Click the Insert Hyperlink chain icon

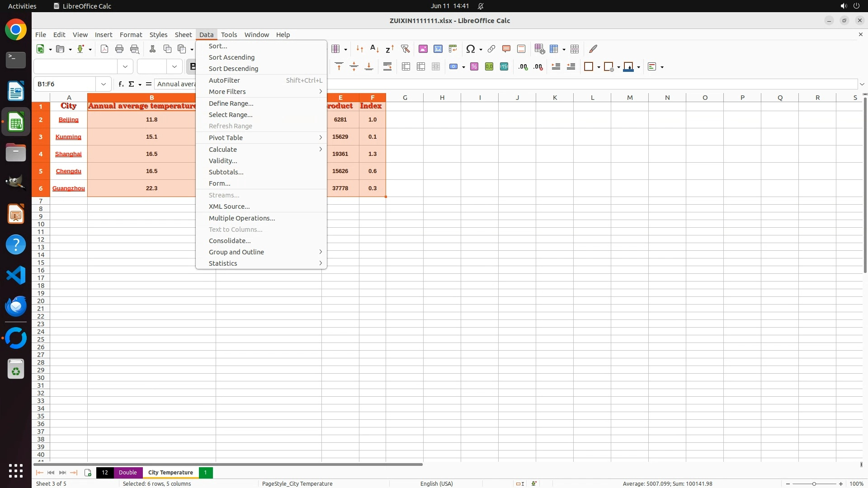[491, 49]
